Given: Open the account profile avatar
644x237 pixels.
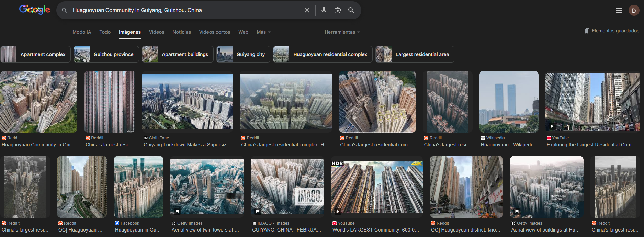Looking at the screenshot, I should pyautogui.click(x=634, y=10).
